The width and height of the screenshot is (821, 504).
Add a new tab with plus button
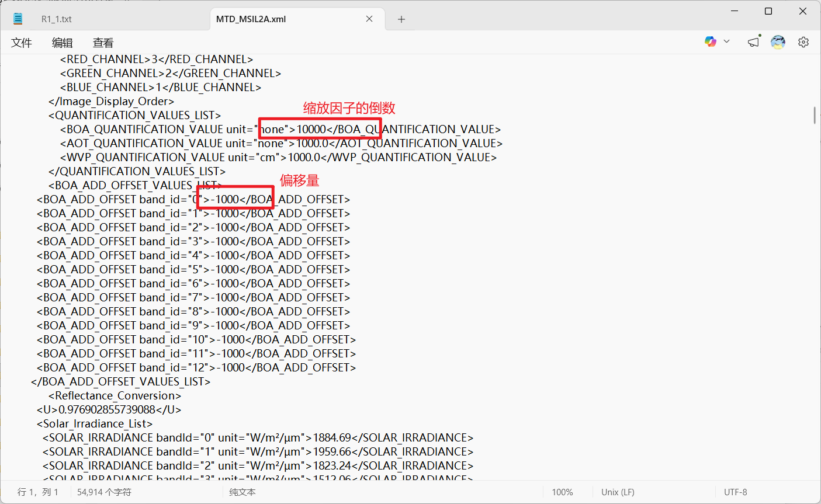click(401, 19)
